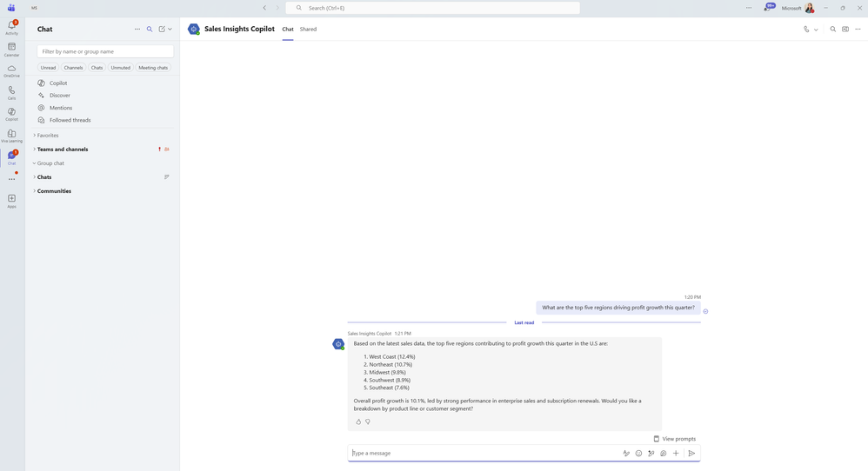
Task: Click the Sales Insights Copilot header avatar
Action: (194, 30)
